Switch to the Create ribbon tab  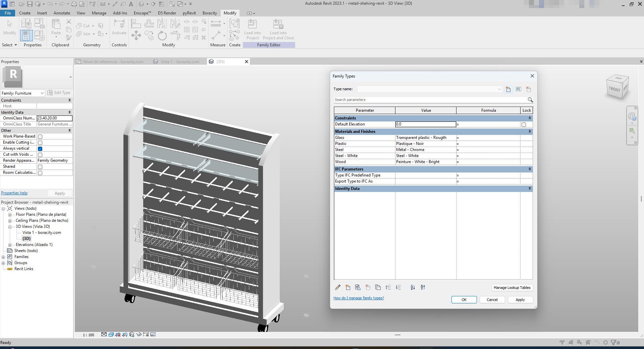pyautogui.click(x=24, y=13)
